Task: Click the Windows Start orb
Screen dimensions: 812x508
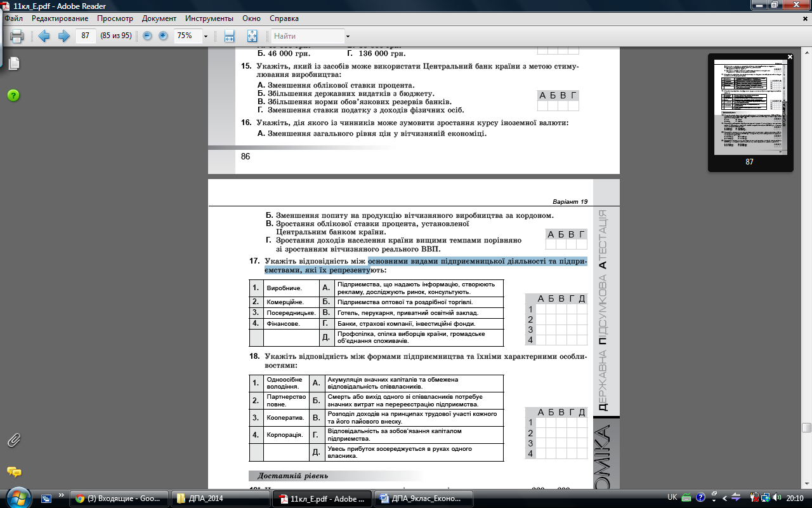Action: 17,497
